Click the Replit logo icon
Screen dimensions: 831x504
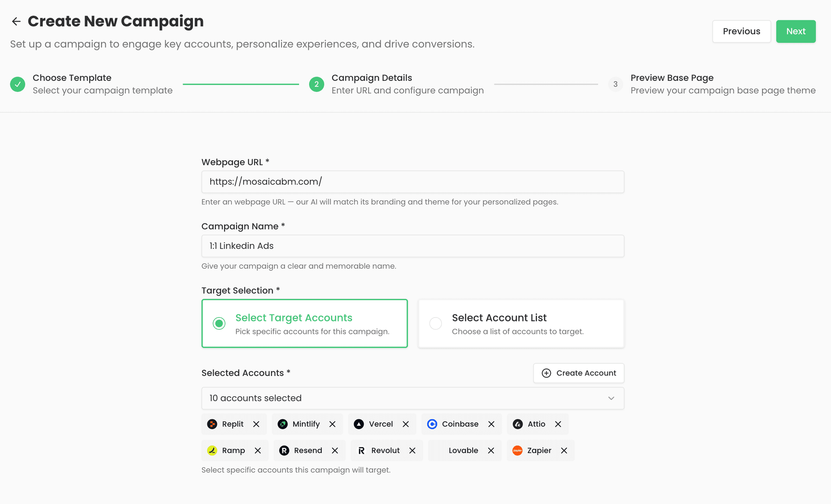(212, 424)
